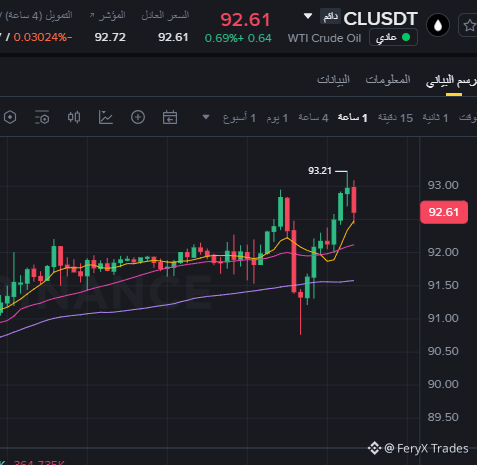
Task: Expand the CLUSDT symbol dropdown arrow
Action: click(308, 16)
